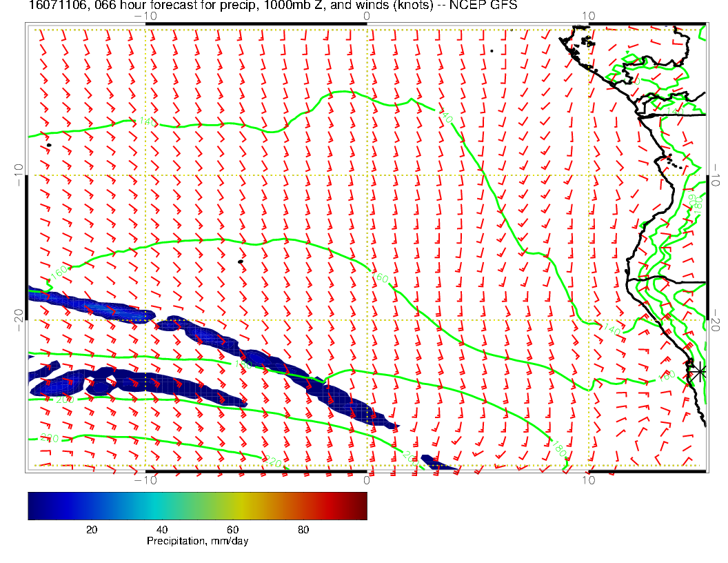Click the lighter blue rain band at far left
The height and width of the screenshot is (563, 728).
[90, 305]
